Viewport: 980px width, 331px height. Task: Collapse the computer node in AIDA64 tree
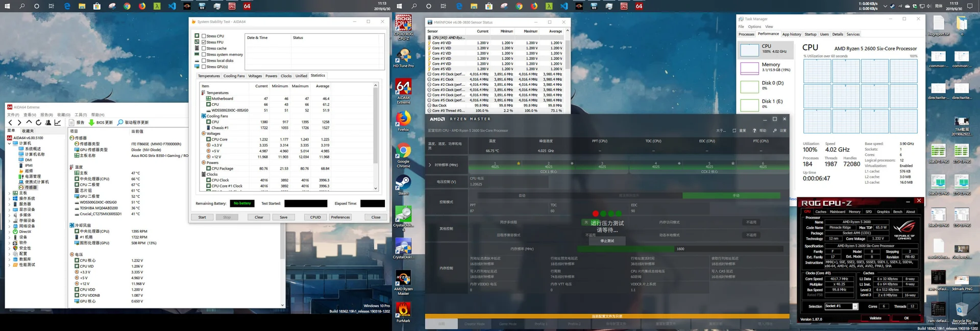[9, 144]
